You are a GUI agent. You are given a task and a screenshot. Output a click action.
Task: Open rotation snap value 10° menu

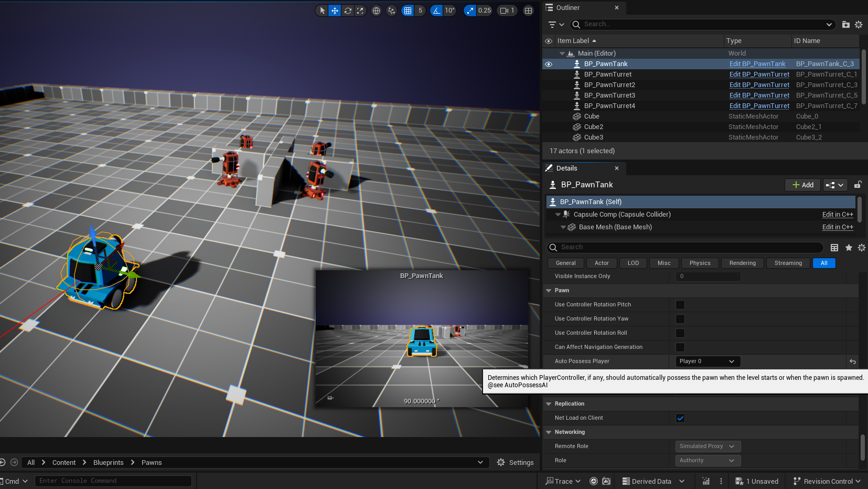click(450, 10)
